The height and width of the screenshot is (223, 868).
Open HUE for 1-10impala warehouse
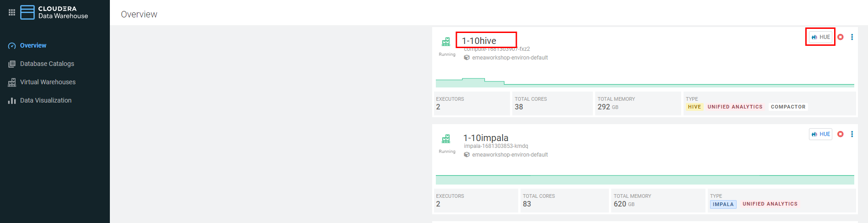(x=820, y=134)
